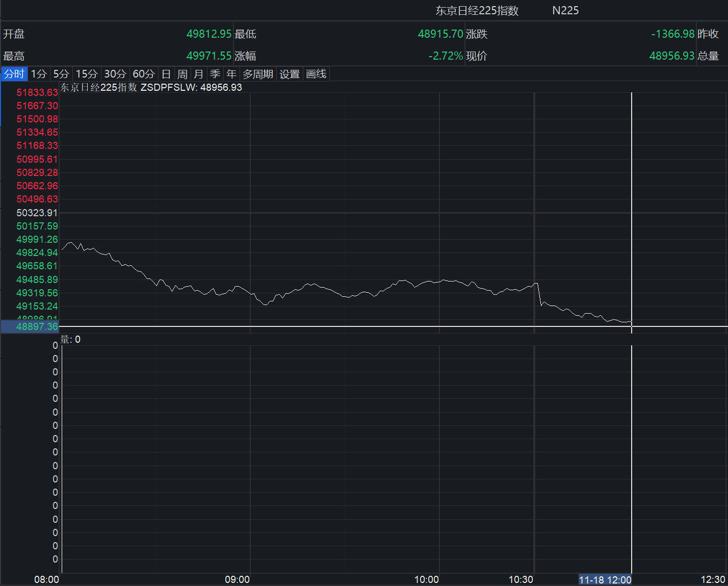Activate the 画线 drawing tool

(316, 74)
